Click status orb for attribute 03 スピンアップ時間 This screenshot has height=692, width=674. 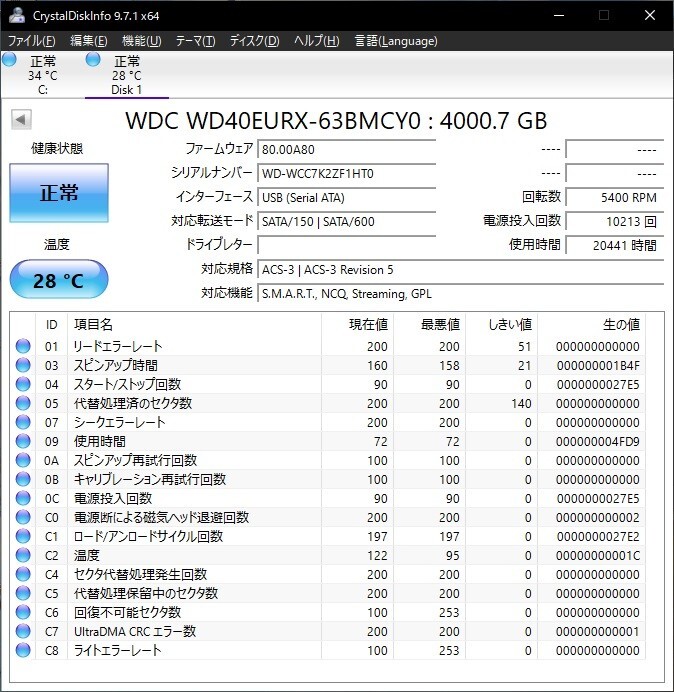point(23,365)
